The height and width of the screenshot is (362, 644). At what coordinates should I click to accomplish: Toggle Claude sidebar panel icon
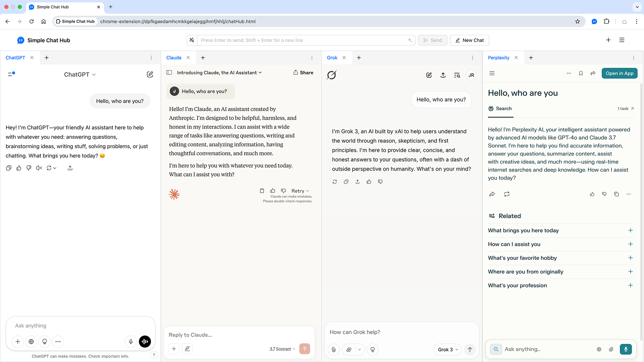click(x=169, y=72)
